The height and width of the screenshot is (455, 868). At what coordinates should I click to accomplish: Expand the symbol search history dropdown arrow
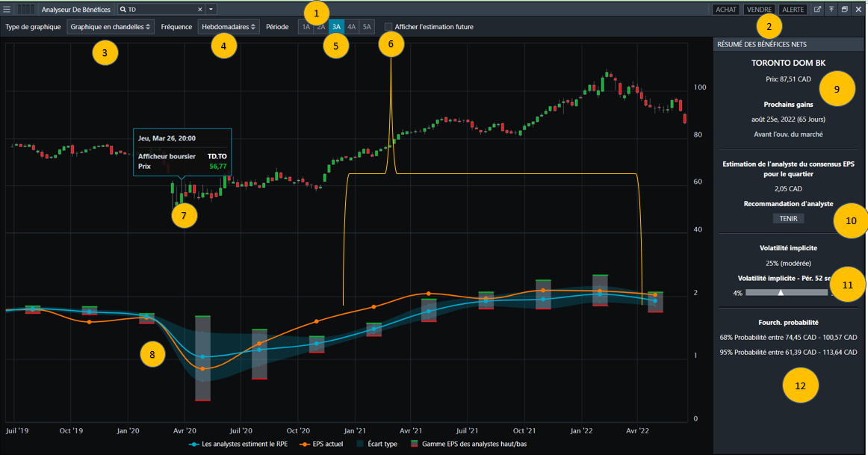click(x=211, y=10)
